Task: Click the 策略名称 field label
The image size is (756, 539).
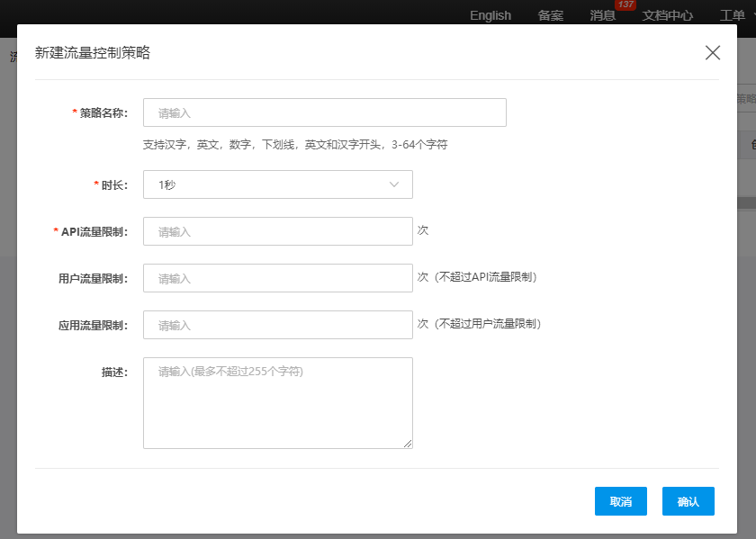Action: pos(103,112)
